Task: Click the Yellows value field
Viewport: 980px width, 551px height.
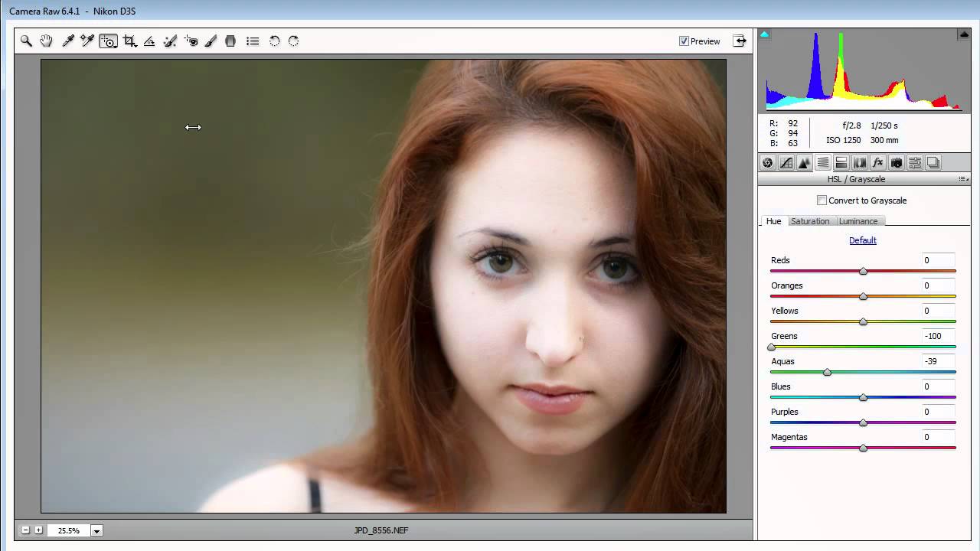Action: 938,311
